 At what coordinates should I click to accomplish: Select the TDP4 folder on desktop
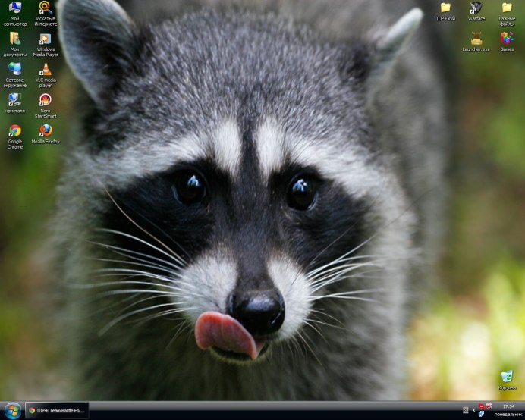[445, 11]
